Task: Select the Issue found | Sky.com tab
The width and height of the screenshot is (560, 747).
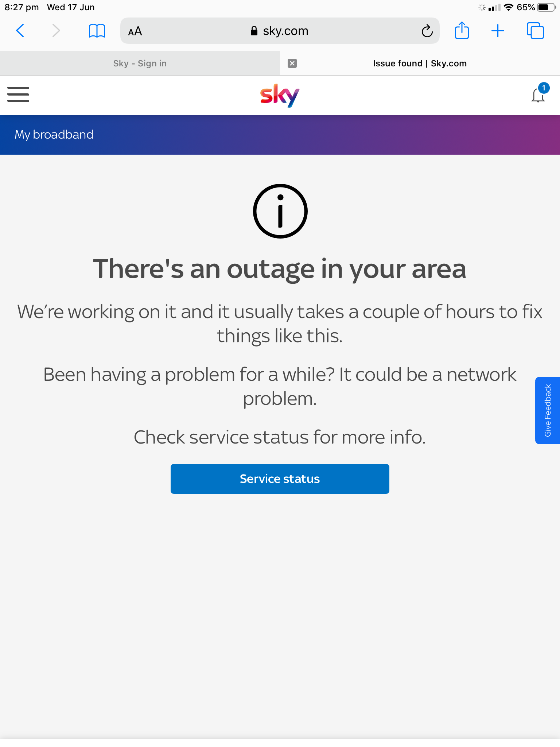Action: (x=419, y=63)
